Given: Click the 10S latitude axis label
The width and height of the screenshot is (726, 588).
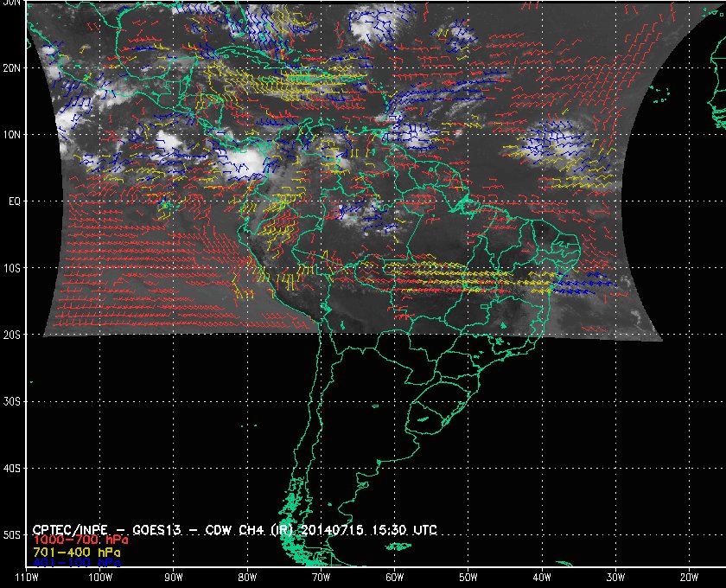Looking at the screenshot, I should (12, 268).
